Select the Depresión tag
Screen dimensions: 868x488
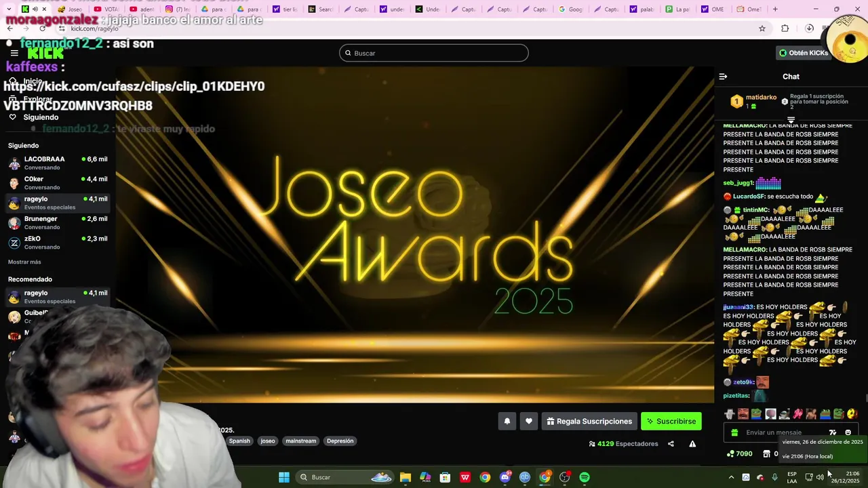click(340, 441)
